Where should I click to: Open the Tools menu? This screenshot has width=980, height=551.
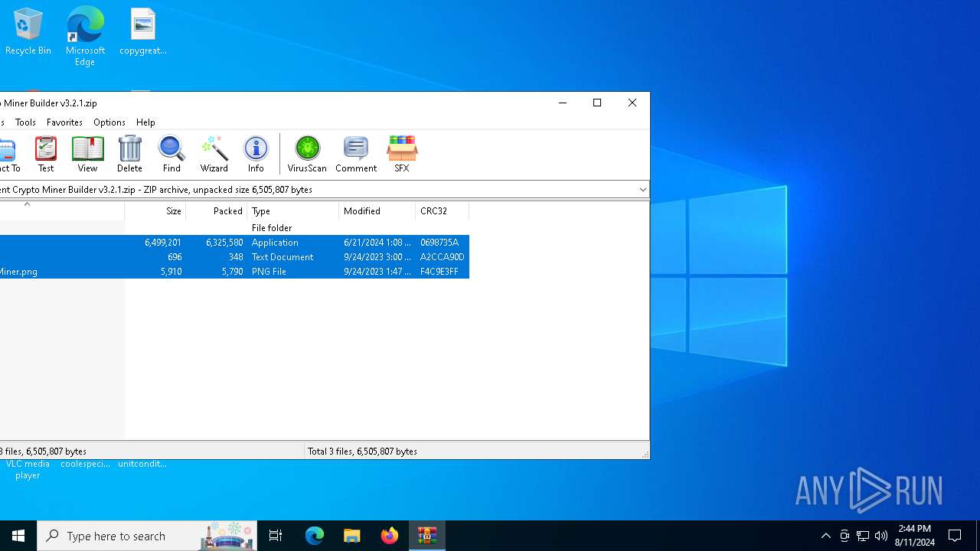coord(25,122)
